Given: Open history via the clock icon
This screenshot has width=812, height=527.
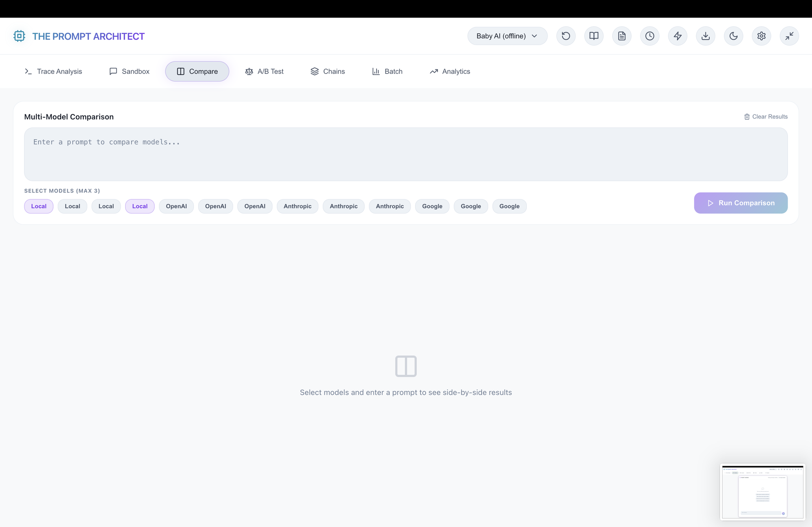Looking at the screenshot, I should [x=650, y=36].
